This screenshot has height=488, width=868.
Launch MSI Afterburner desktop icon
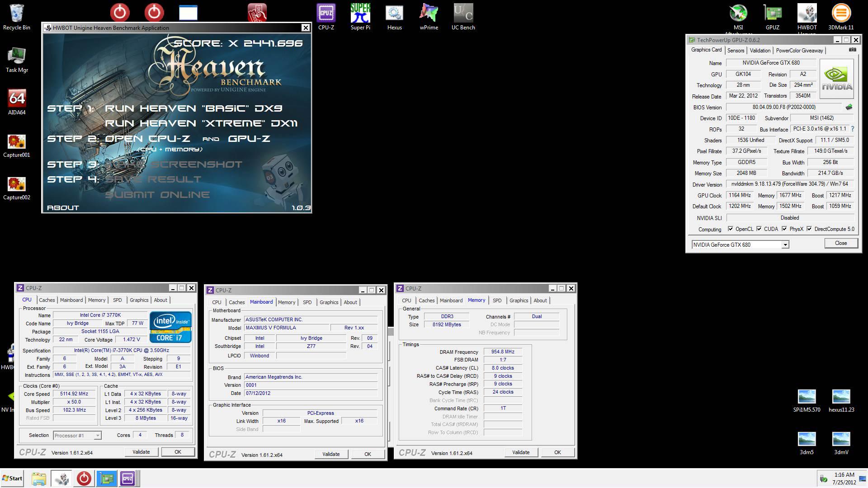[x=738, y=18]
